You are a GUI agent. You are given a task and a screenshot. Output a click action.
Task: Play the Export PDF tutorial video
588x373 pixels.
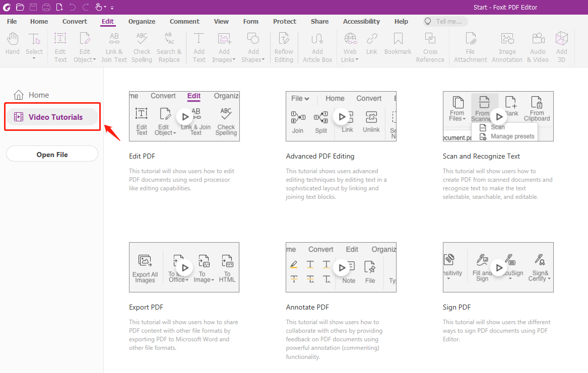tap(184, 267)
